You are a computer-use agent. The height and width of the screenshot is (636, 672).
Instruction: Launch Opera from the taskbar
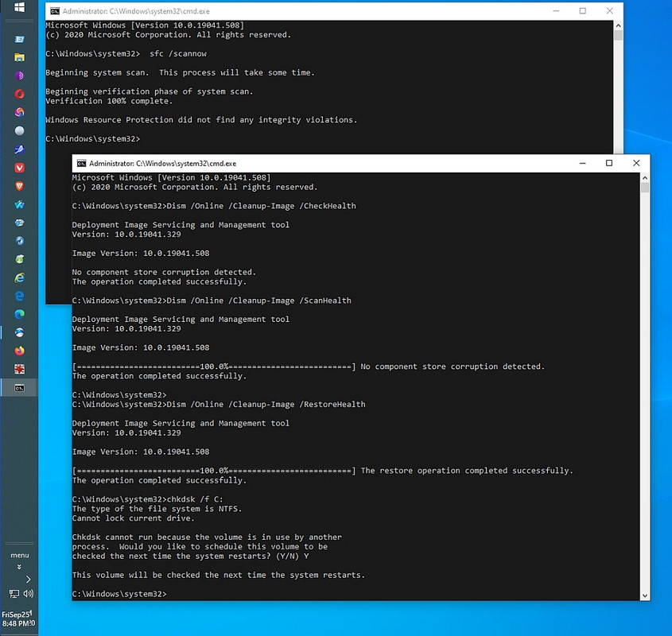click(19, 94)
